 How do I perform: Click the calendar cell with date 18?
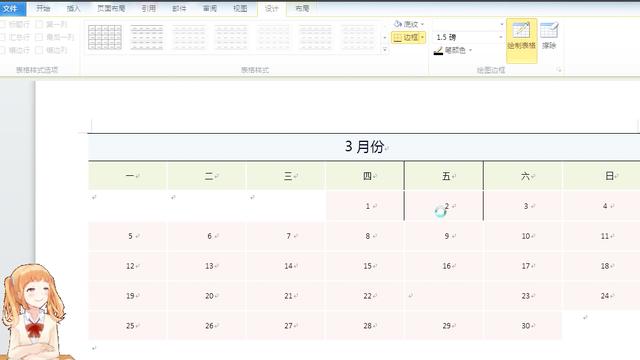pyautogui.click(x=602, y=266)
